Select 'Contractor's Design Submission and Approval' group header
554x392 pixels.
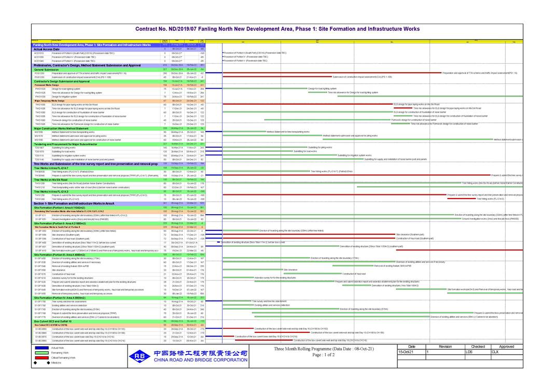[118, 81]
